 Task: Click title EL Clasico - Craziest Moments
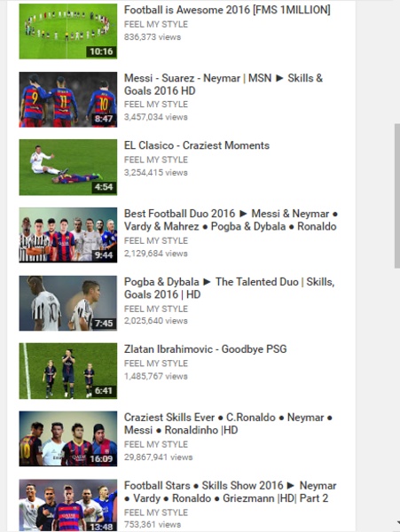click(197, 145)
